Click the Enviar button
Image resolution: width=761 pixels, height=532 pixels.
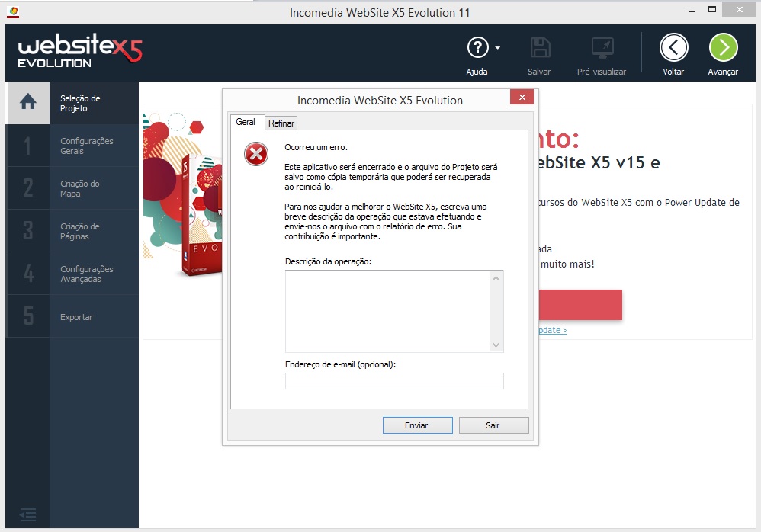(417, 425)
